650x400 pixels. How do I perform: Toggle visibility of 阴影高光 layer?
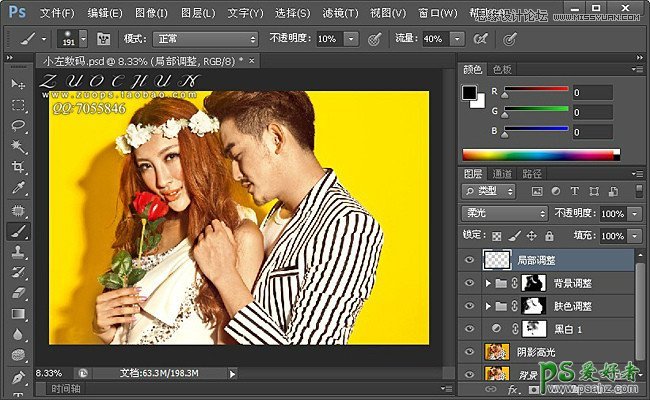pos(471,351)
